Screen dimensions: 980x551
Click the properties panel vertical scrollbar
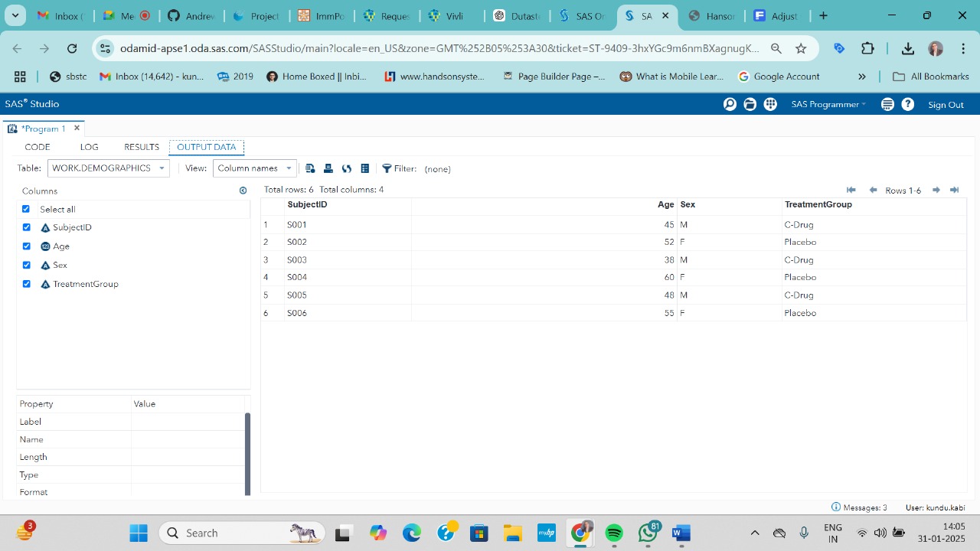click(247, 454)
